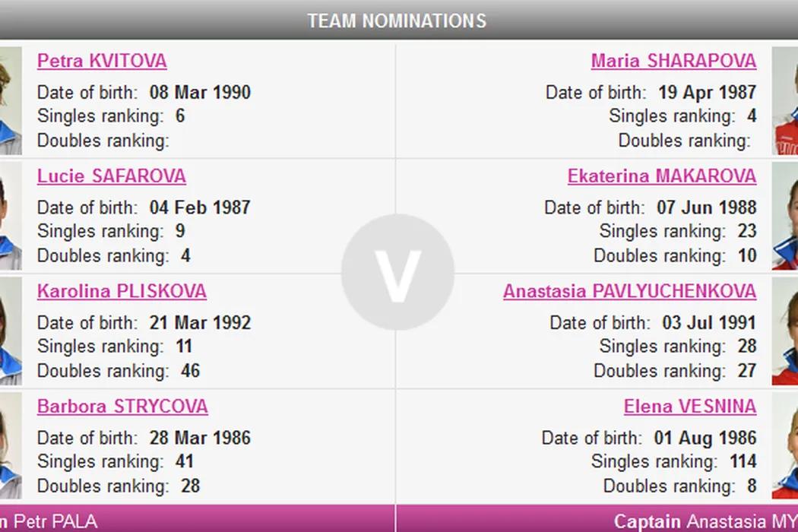Click the Ekaterina MAKAROVA name link

[x=661, y=176]
